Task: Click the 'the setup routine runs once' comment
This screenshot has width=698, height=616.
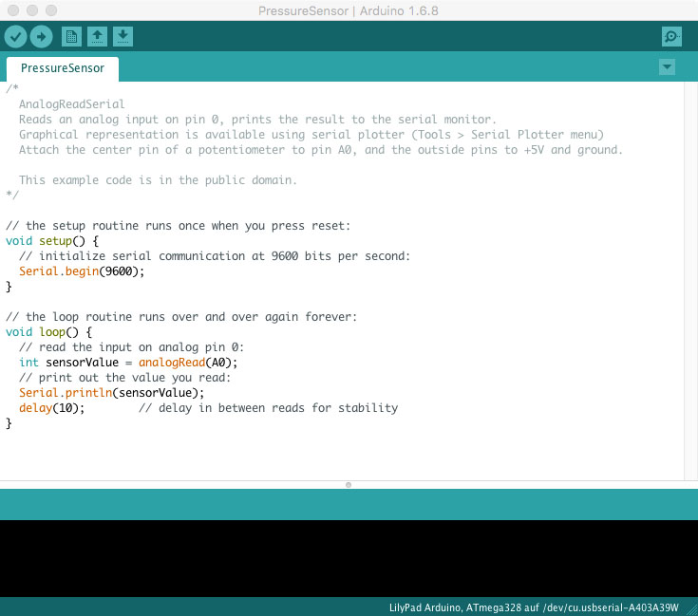Action: (x=179, y=226)
